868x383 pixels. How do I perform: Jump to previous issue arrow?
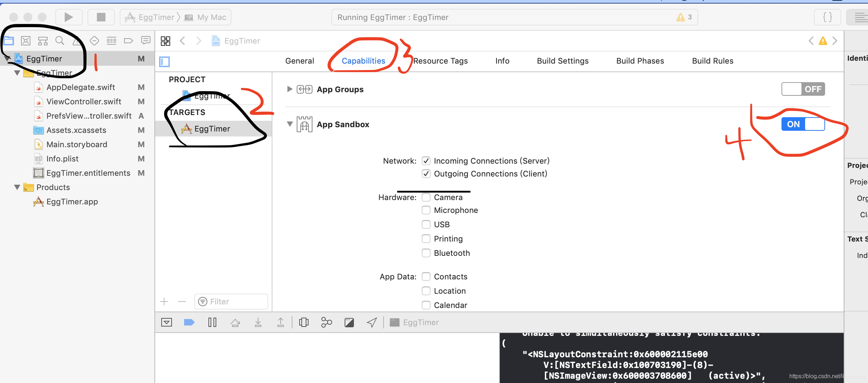[x=811, y=41]
